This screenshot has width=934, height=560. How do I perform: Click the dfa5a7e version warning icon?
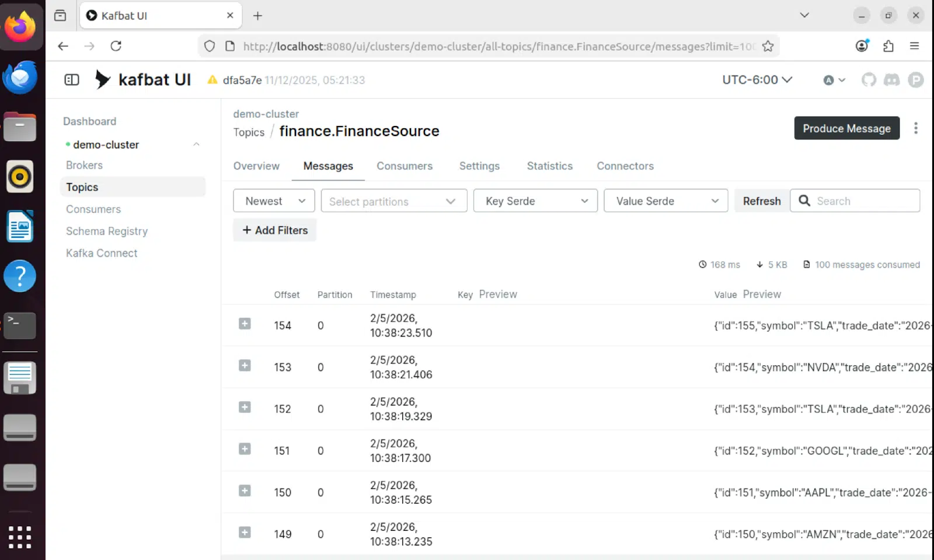point(211,80)
